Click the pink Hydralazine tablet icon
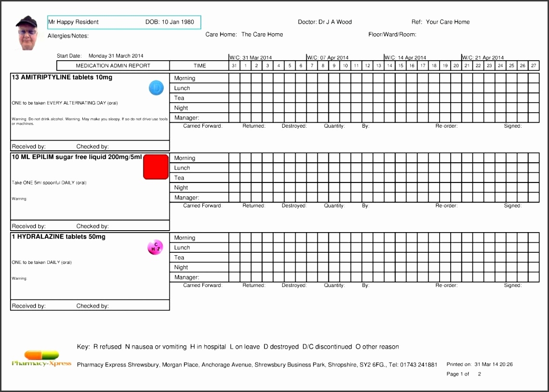The image size is (549, 392). coord(155,248)
